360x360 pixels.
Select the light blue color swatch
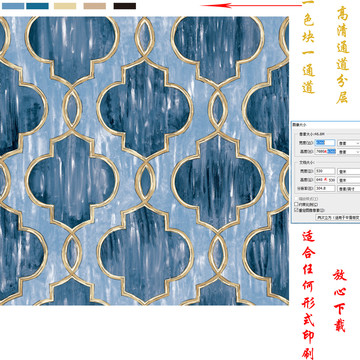[x=13, y=6]
